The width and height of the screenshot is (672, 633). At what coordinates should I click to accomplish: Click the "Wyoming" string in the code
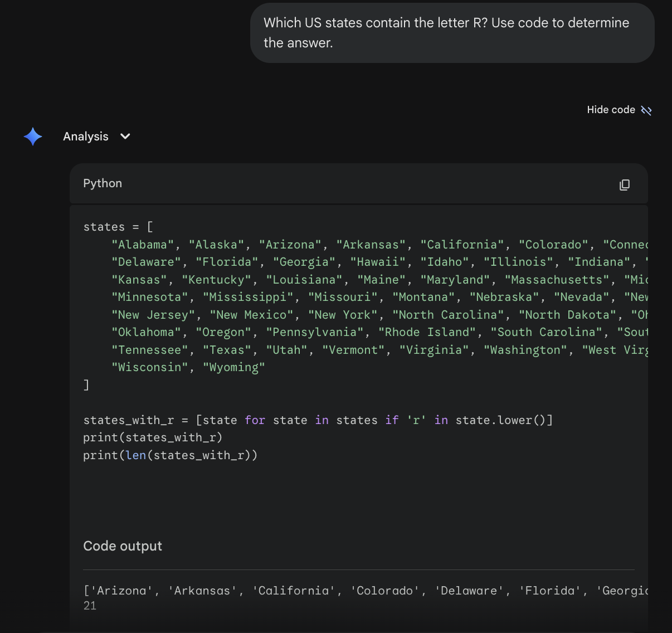[x=234, y=368]
